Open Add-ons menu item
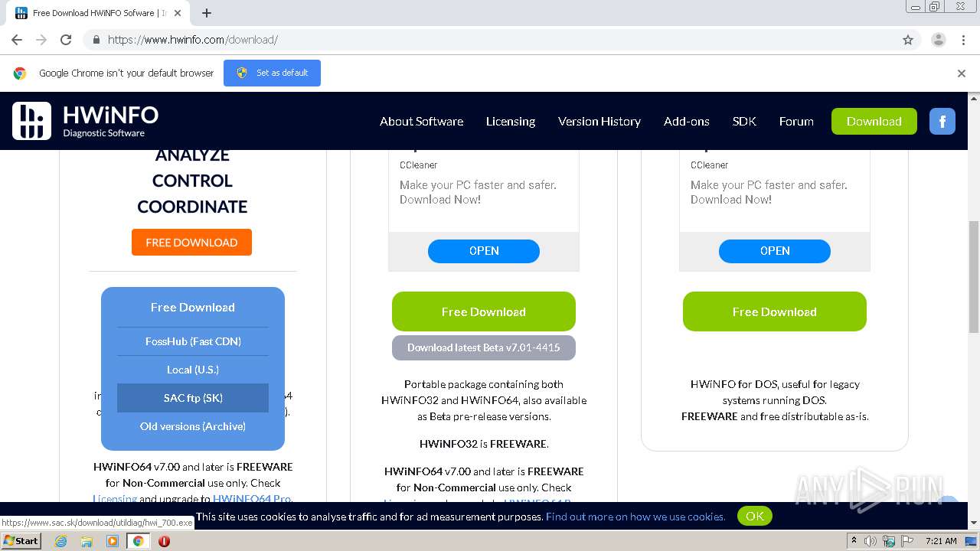 [687, 121]
